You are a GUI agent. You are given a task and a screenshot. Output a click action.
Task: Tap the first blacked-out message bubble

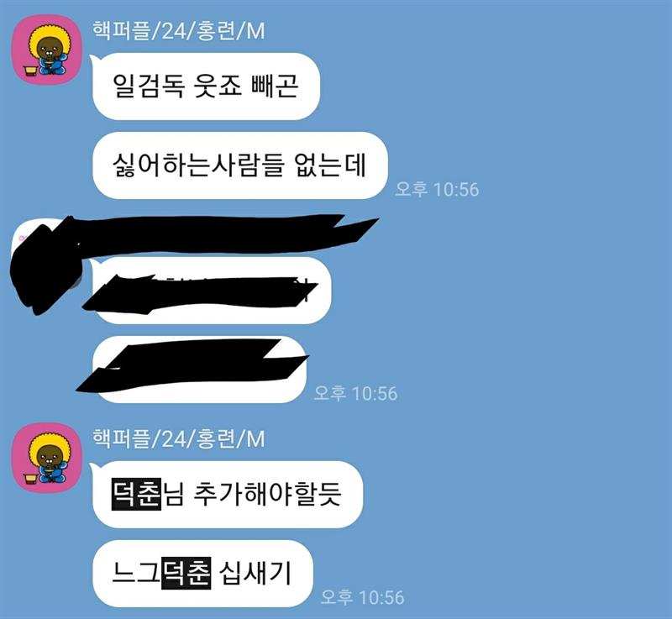[212, 291]
